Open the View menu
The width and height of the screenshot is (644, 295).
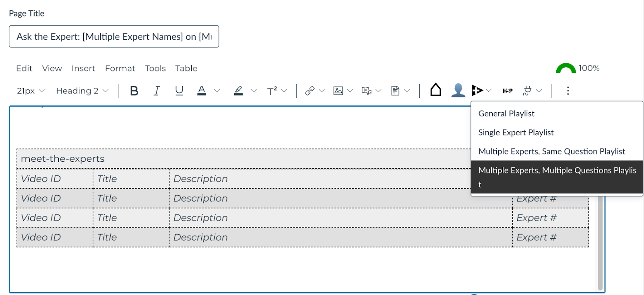52,68
